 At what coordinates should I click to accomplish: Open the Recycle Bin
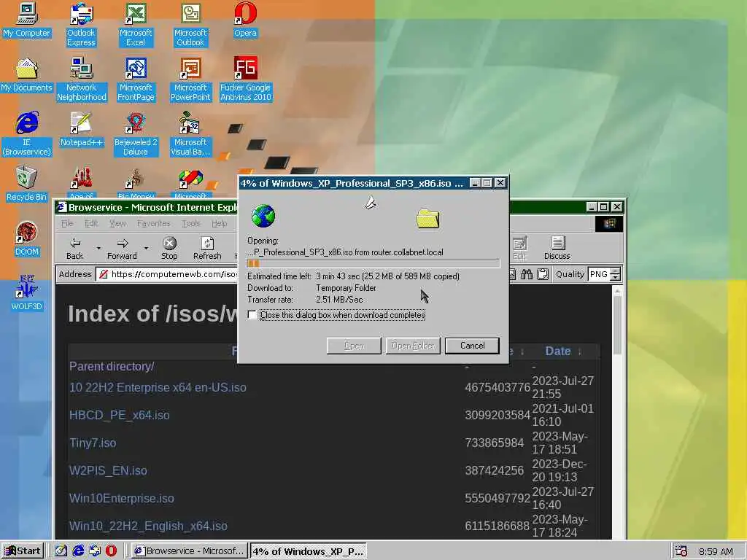[26, 184]
